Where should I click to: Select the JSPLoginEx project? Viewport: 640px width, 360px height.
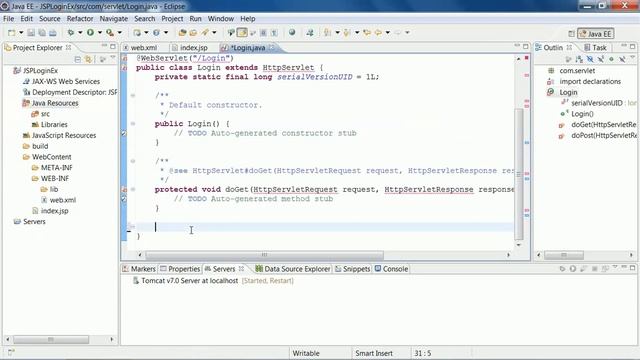pos(40,71)
